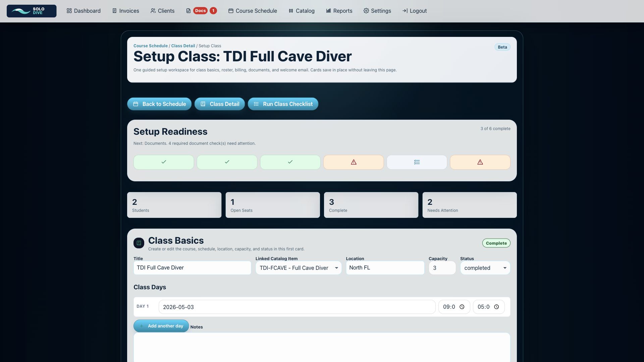Click the Dashboard grid icon
644x362 pixels.
(x=69, y=11)
